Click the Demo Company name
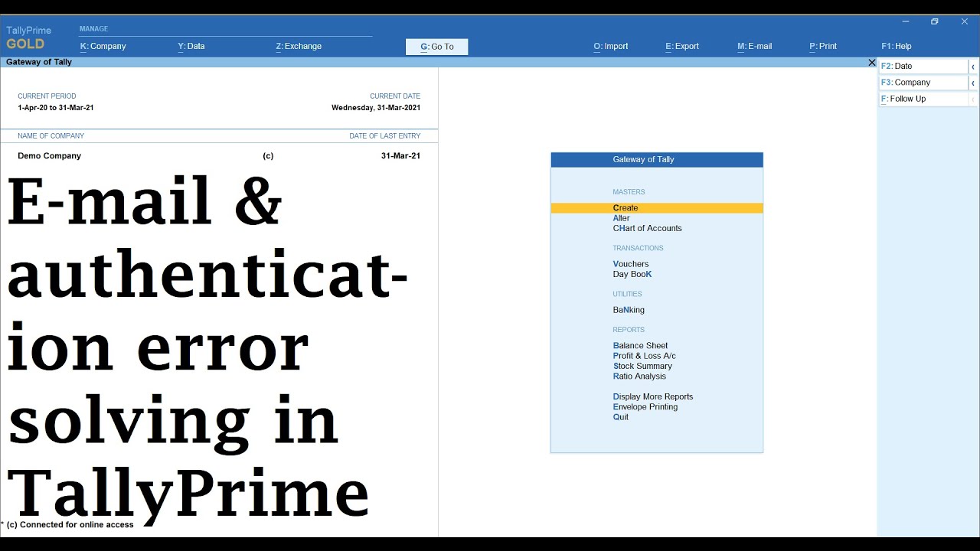 click(x=50, y=155)
